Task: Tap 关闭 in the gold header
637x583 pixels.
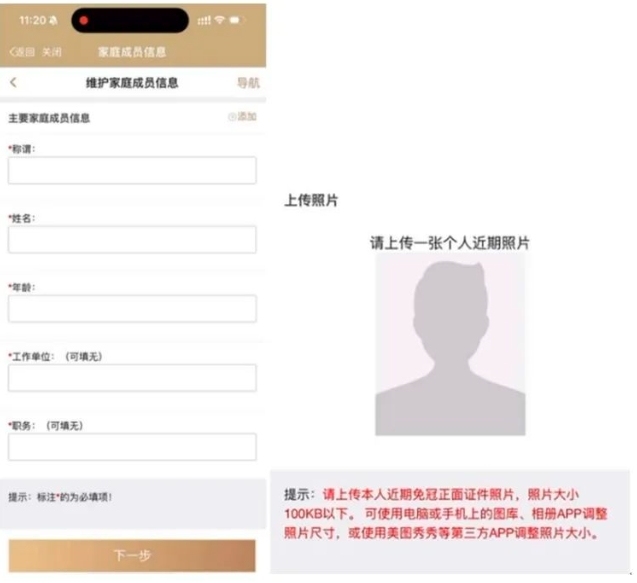Action: [x=52, y=52]
